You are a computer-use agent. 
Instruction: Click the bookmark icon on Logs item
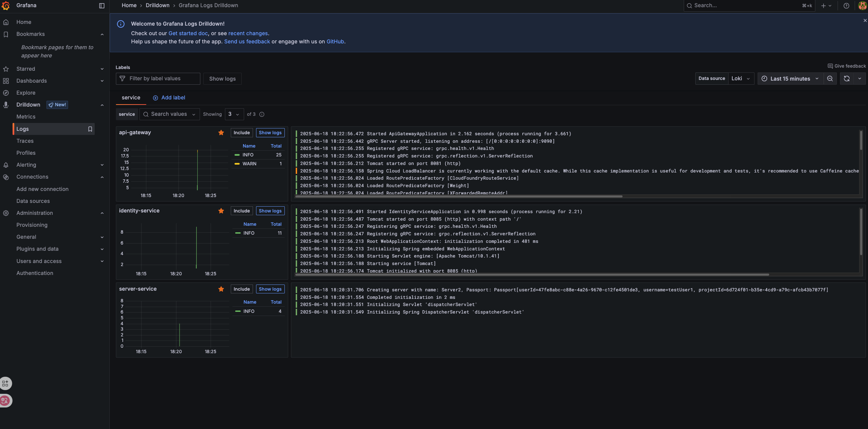[90, 129]
